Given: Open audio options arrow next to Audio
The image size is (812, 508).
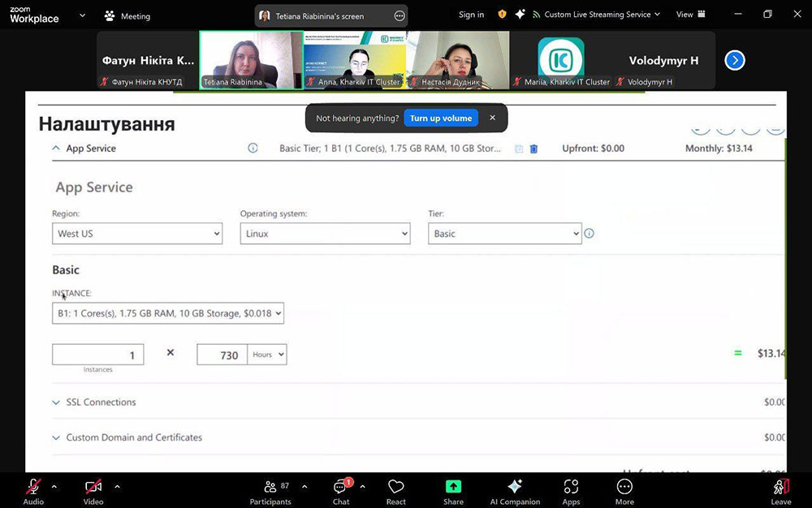Looking at the screenshot, I should [x=54, y=487].
